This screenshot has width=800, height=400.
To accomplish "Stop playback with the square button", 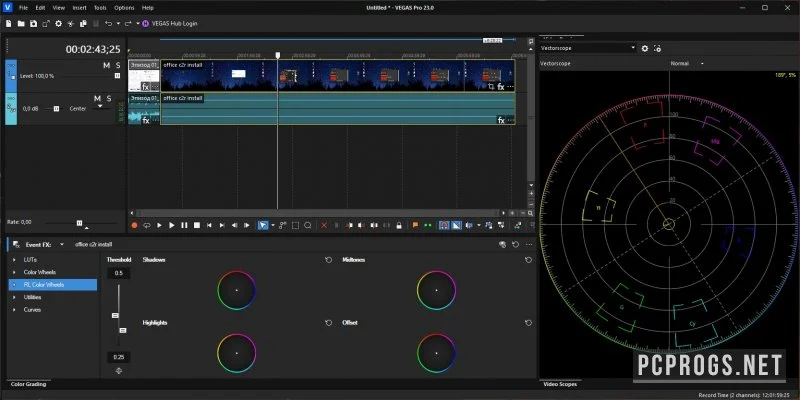I will pyautogui.click(x=197, y=225).
